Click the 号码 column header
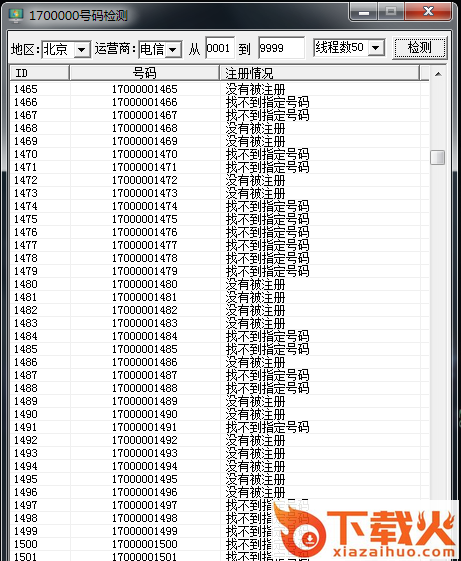Screen dimensions: 461x561 [x=144, y=73]
